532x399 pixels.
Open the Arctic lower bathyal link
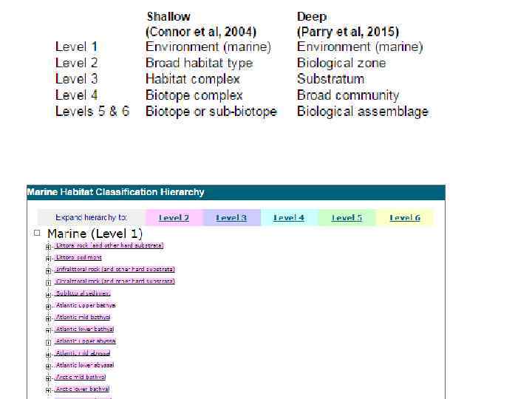pos(82,389)
